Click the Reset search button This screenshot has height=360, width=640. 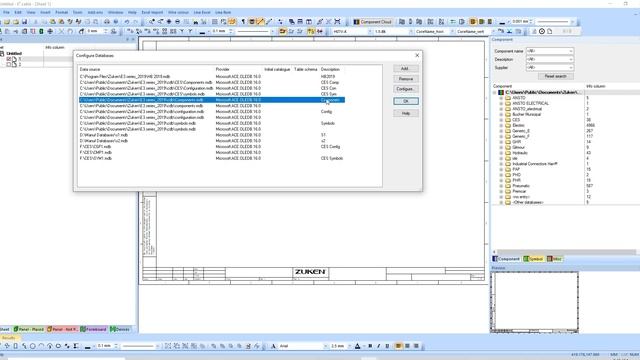tap(556, 76)
